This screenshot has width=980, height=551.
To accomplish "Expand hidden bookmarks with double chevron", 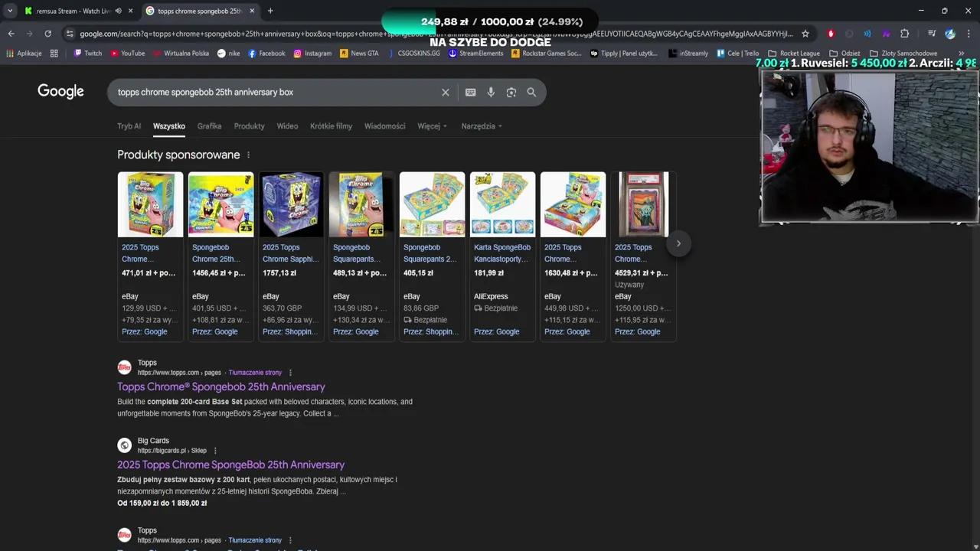I will 961,54.
